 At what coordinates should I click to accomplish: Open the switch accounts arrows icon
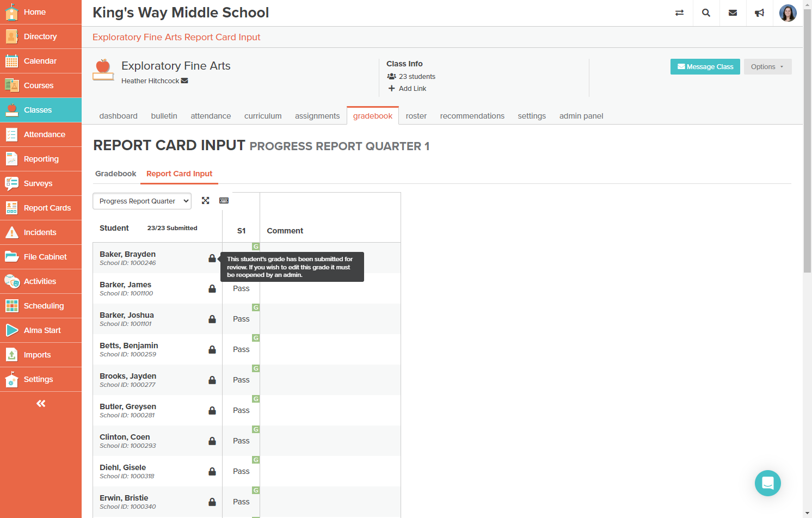coord(679,13)
